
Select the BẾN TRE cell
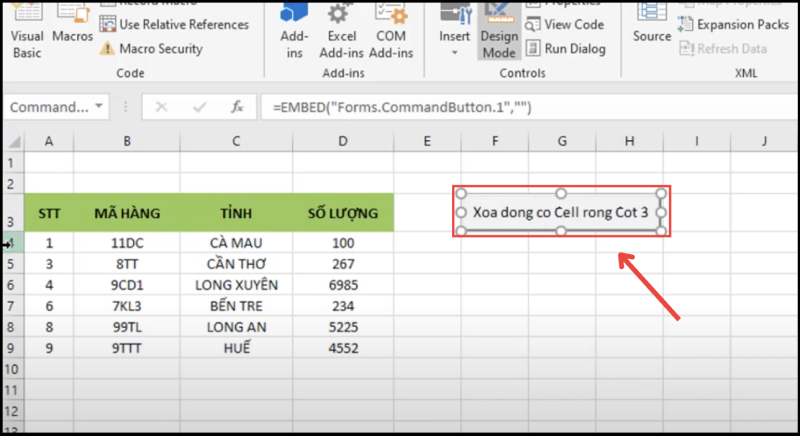point(236,306)
